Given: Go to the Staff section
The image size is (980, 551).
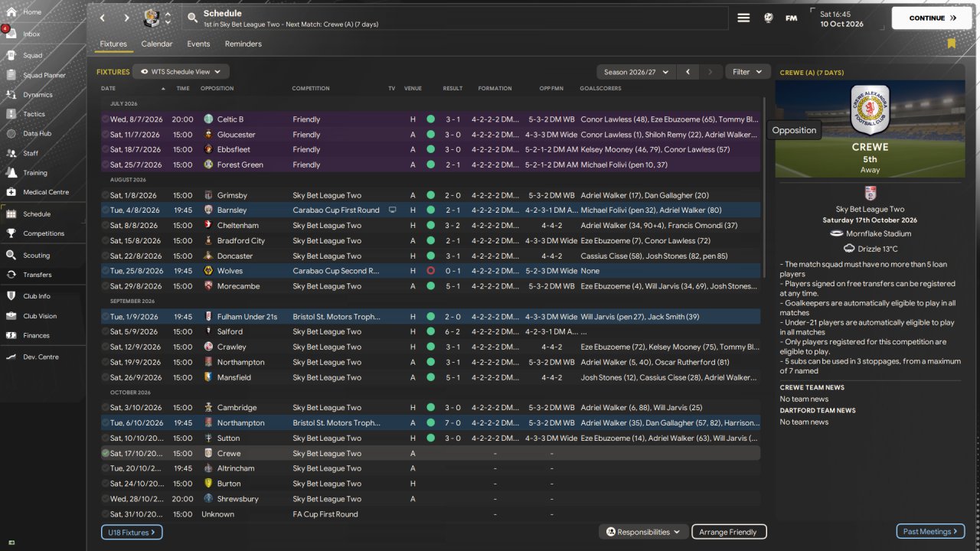Looking at the screenshot, I should click(31, 153).
